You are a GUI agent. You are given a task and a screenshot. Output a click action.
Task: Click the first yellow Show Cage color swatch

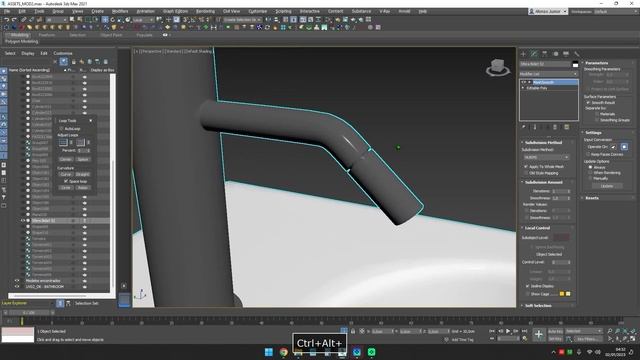coord(562,294)
